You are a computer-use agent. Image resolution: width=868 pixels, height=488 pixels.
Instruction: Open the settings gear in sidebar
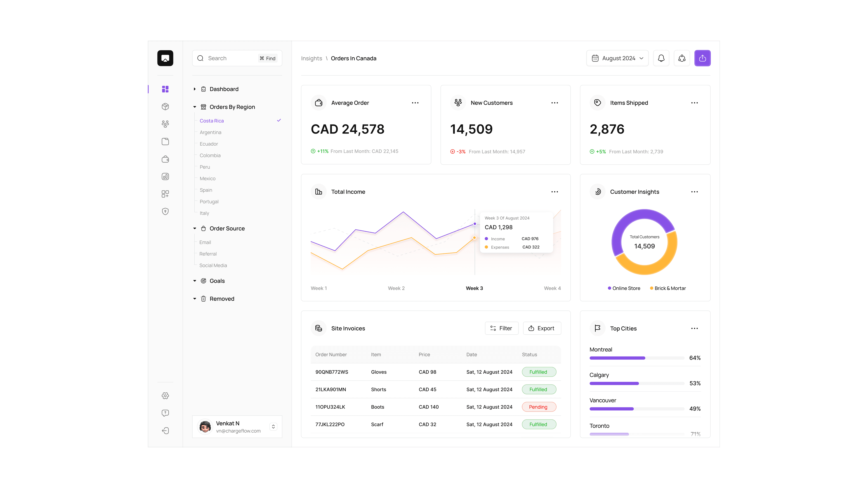(165, 395)
